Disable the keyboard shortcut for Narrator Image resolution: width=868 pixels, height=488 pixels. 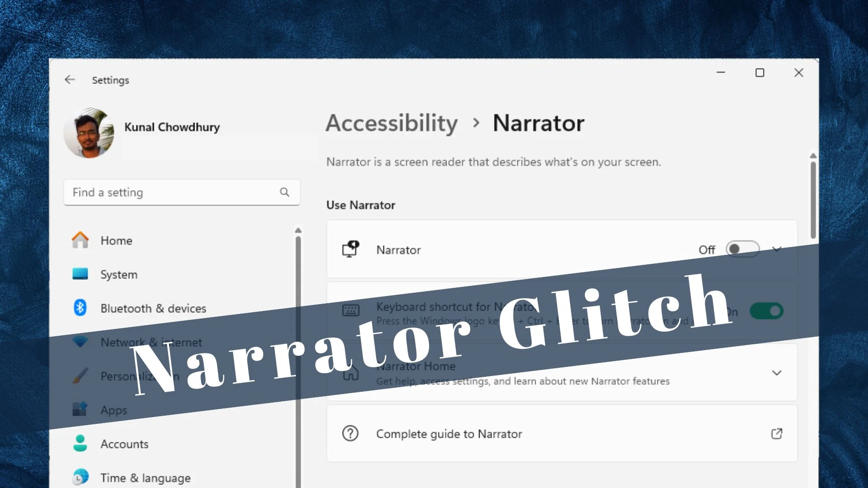(x=767, y=311)
